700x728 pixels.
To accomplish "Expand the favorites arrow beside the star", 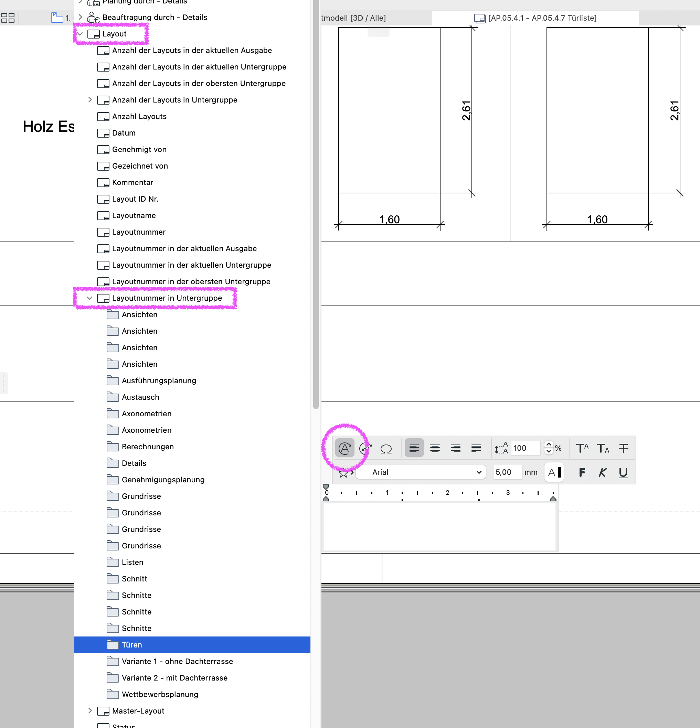I will pos(352,472).
